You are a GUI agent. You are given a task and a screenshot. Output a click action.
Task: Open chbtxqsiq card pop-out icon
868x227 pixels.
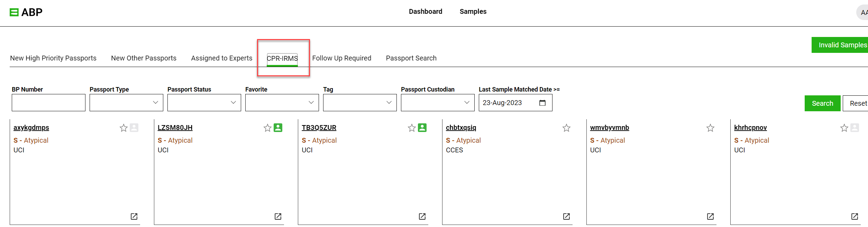pyautogui.click(x=566, y=216)
